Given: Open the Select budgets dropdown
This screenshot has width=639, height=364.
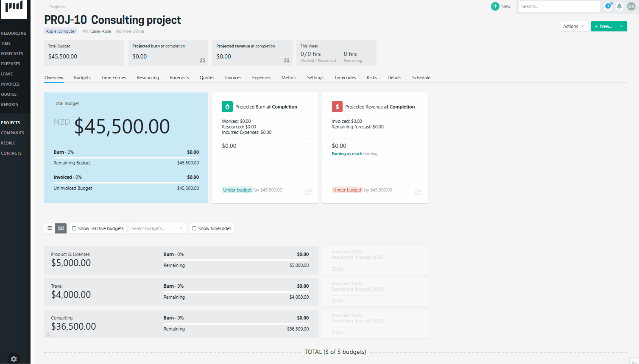Looking at the screenshot, I should point(157,228).
